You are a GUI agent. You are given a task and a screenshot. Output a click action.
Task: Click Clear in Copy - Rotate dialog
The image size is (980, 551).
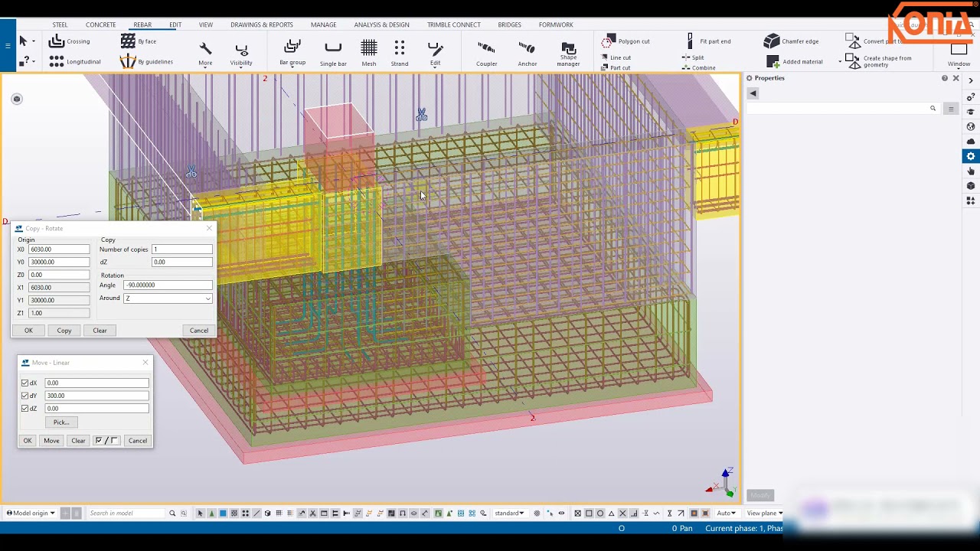100,331
